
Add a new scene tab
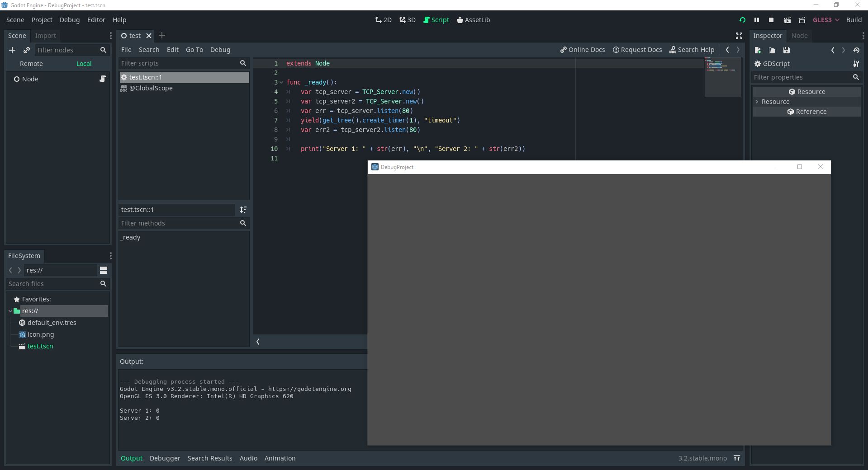pos(162,35)
